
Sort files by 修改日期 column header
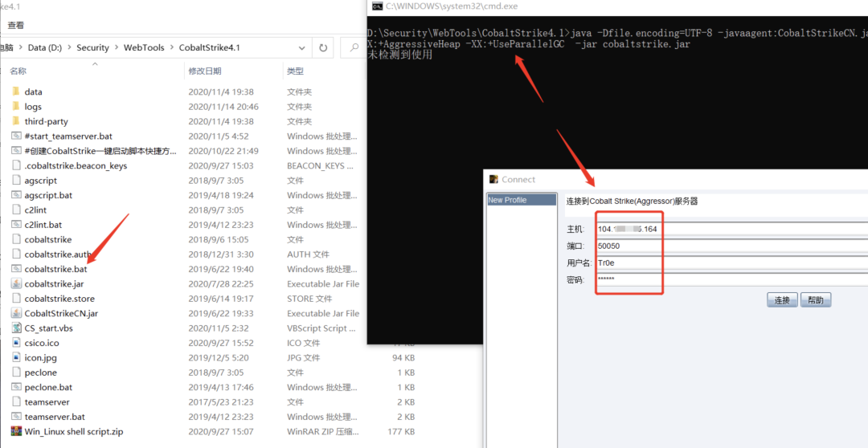point(205,71)
